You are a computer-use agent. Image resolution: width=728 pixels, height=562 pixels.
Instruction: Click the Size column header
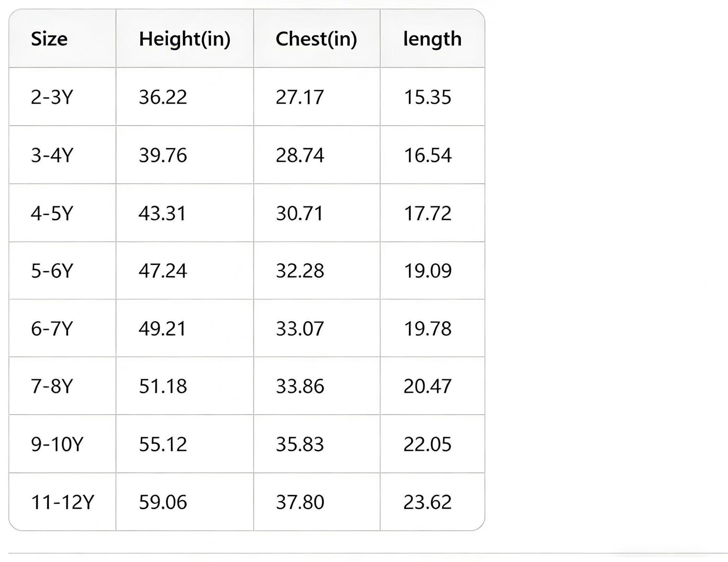[49, 39]
